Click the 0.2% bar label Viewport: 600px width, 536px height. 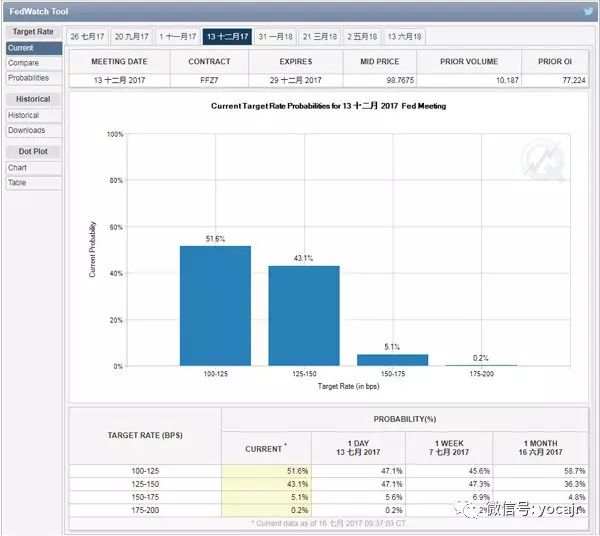pyautogui.click(x=480, y=358)
